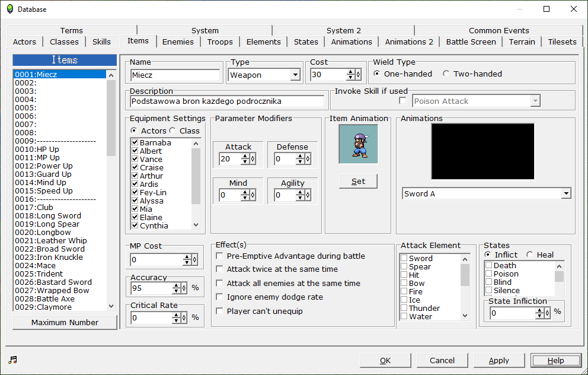Check Attack all enemies at the same time

[x=220, y=284]
